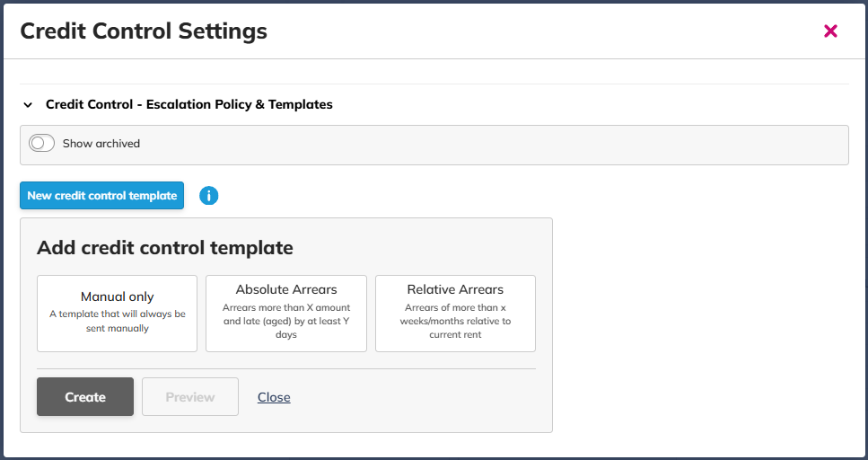The height and width of the screenshot is (460, 868).
Task: Click the Show archived label text
Action: (x=101, y=144)
